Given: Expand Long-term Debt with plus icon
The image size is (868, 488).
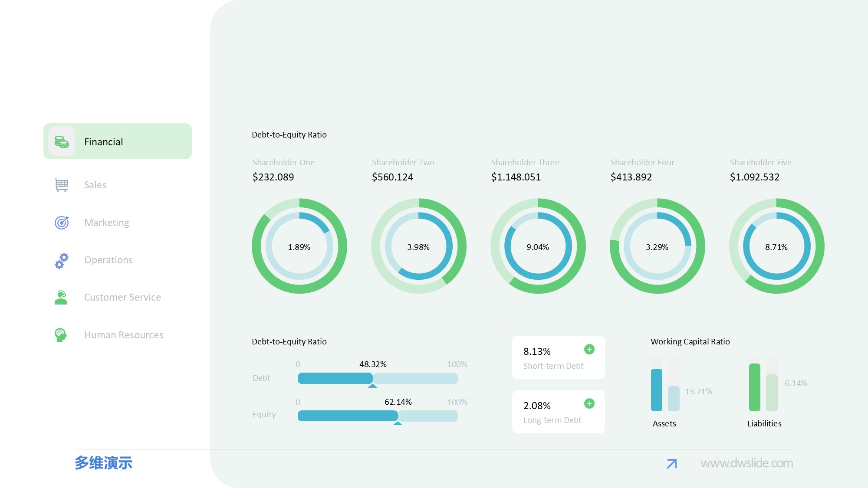Looking at the screenshot, I should pyautogui.click(x=589, y=403).
